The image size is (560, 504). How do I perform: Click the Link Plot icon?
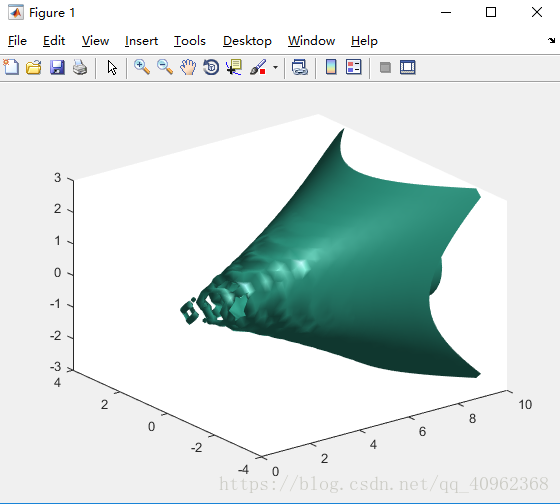[300, 67]
